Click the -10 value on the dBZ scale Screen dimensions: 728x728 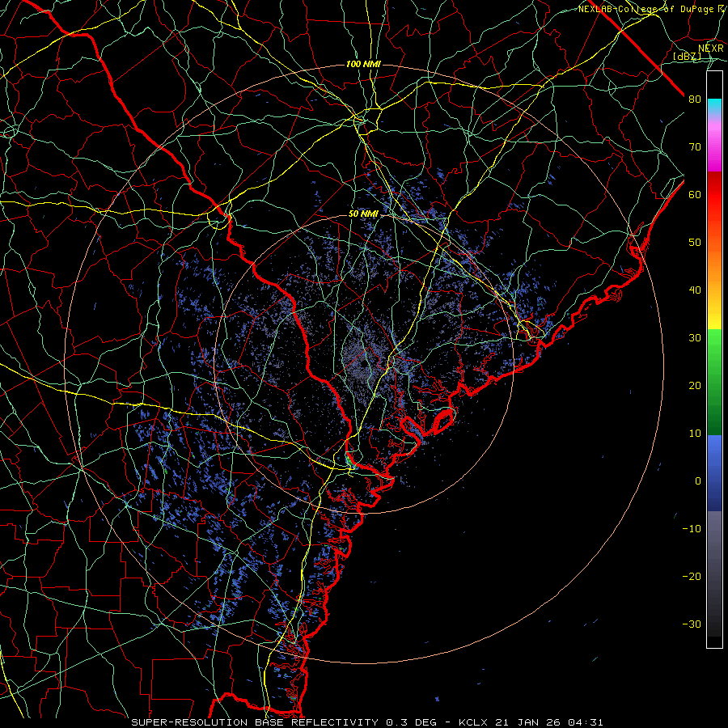point(692,529)
